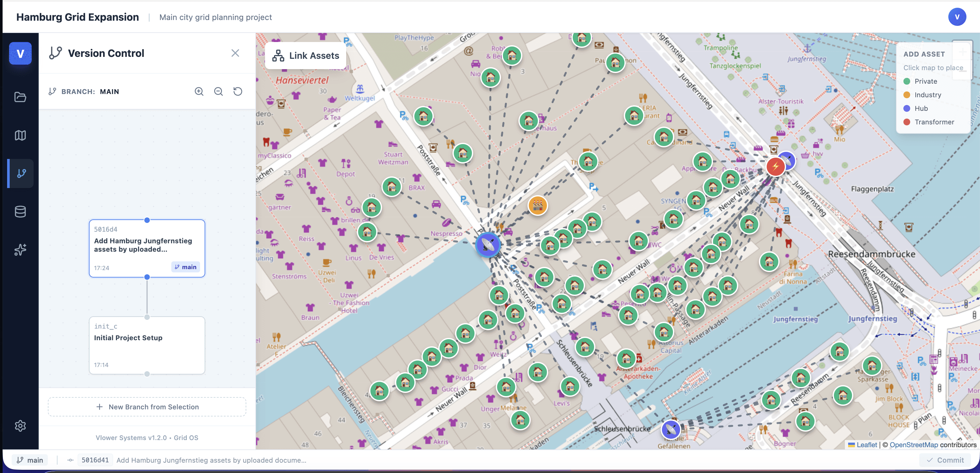Click the Link Assets button

[x=305, y=56]
